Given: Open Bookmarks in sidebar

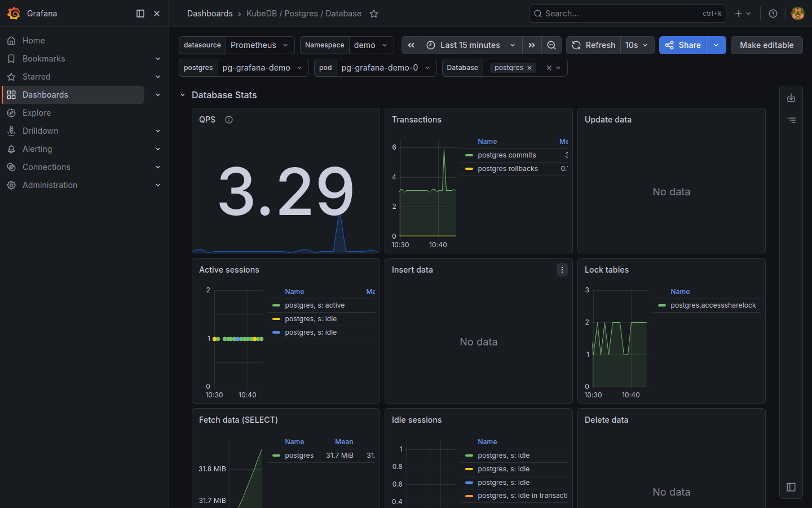Looking at the screenshot, I should [x=44, y=59].
